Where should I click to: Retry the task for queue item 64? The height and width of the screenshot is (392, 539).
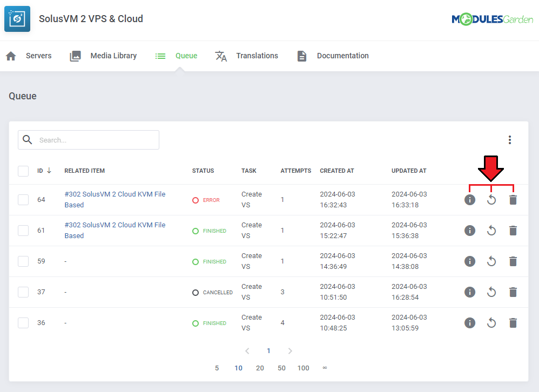pyautogui.click(x=491, y=200)
